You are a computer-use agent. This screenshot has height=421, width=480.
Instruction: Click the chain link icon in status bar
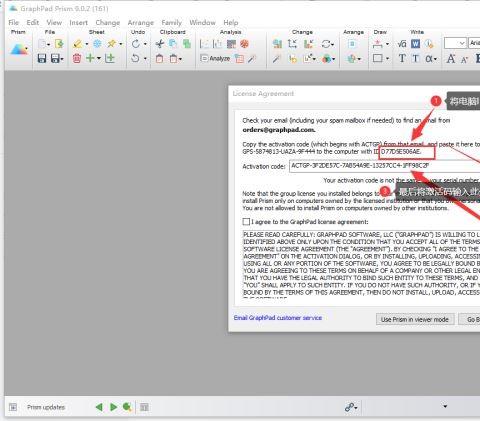349,407
